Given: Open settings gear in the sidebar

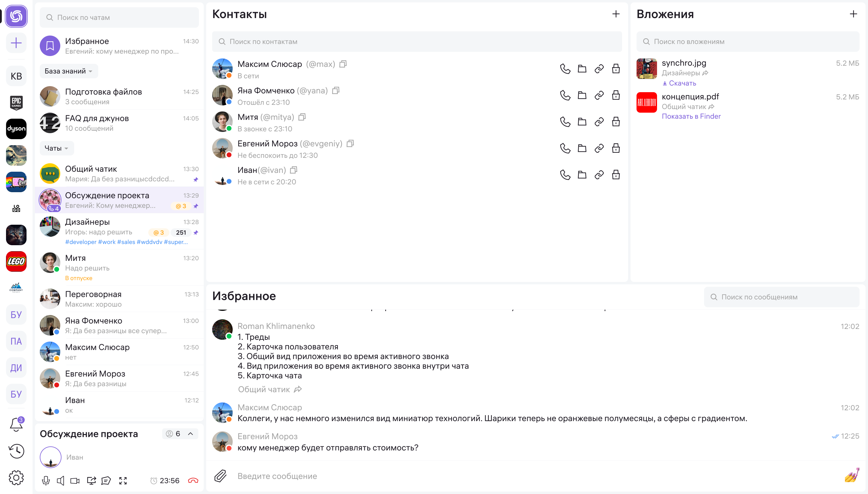Looking at the screenshot, I should click(x=16, y=477).
